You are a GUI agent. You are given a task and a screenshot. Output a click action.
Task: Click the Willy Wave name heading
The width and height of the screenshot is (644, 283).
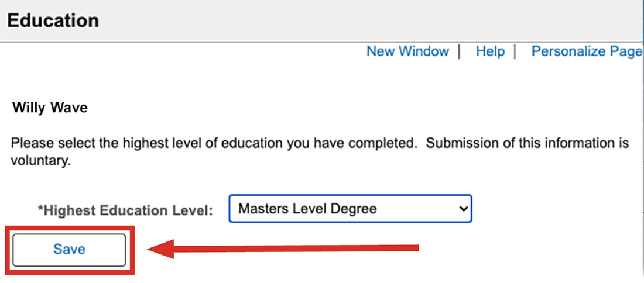(x=50, y=108)
